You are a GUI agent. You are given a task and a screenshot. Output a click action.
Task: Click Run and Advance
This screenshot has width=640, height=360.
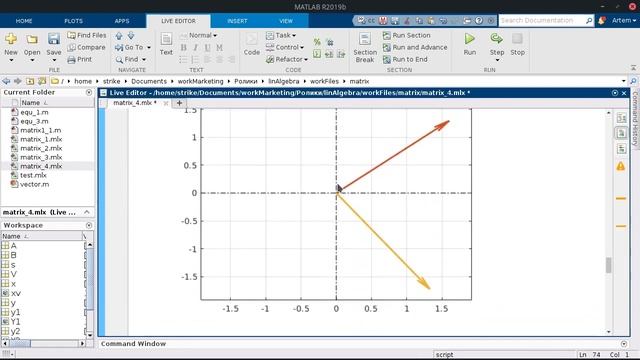415,47
